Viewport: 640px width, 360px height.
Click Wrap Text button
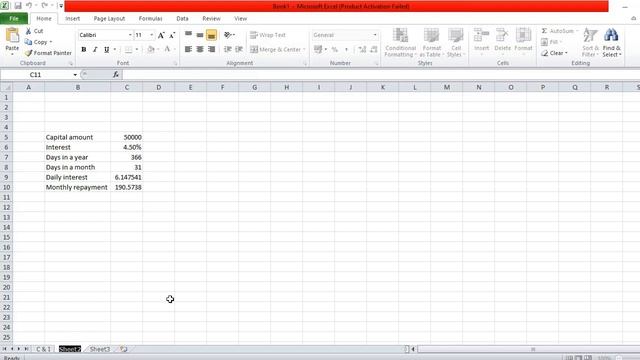[x=268, y=35]
